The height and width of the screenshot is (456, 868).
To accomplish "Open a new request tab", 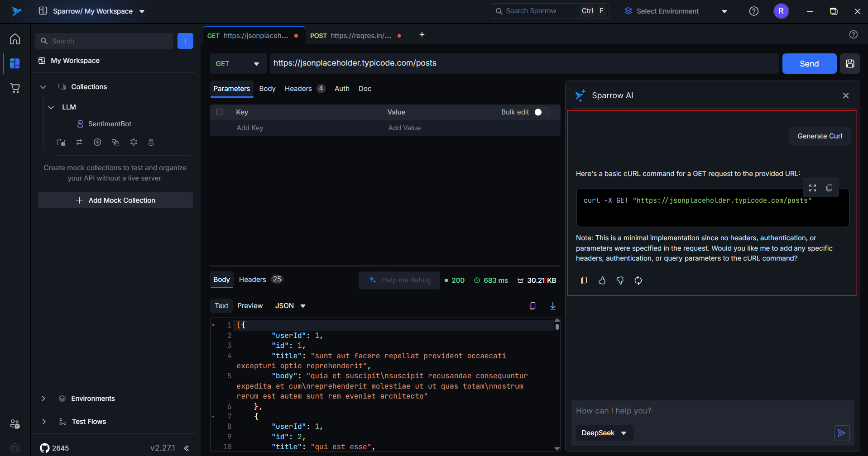I will pos(422,34).
